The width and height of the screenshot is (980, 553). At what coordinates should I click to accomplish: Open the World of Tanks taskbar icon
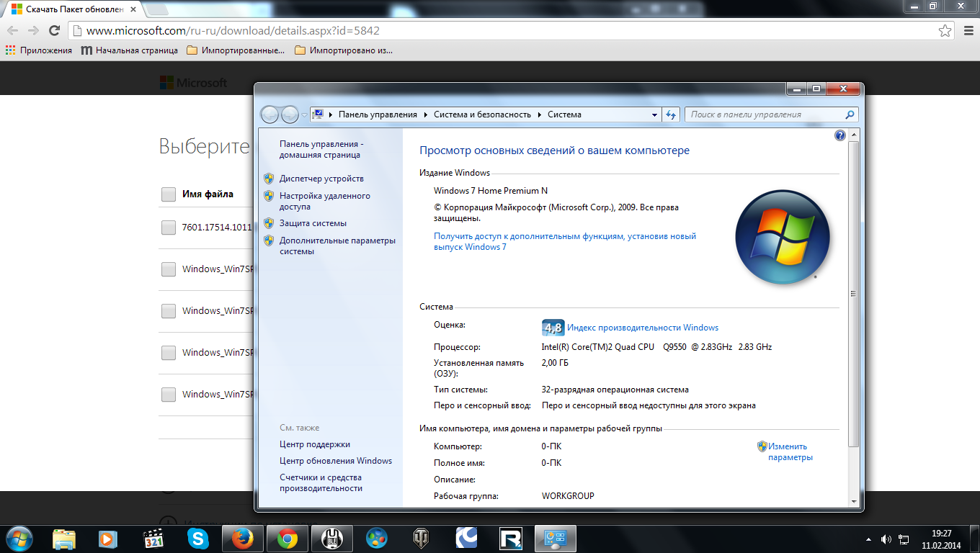[x=422, y=539]
